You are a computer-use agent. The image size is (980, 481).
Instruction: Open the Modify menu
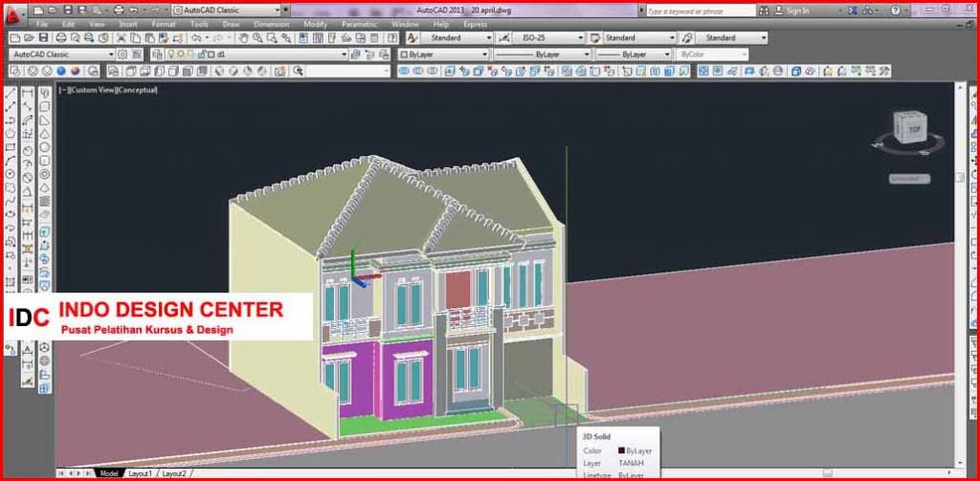315,24
